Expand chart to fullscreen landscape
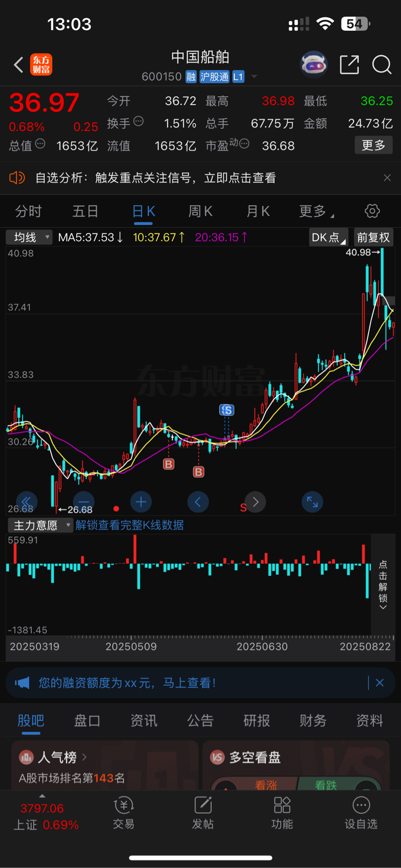This screenshot has height=868, width=401. (x=312, y=502)
